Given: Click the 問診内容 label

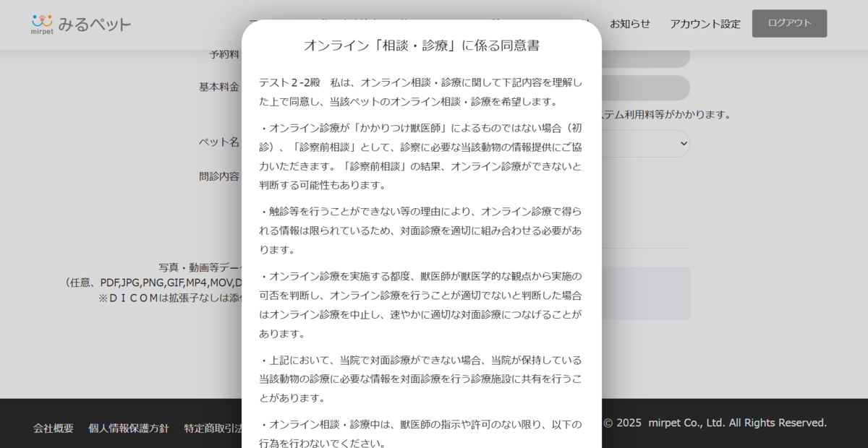Looking at the screenshot, I should (x=219, y=176).
